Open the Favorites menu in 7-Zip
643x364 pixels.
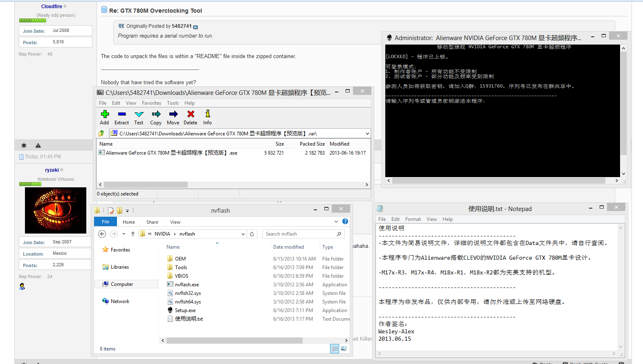coord(151,103)
